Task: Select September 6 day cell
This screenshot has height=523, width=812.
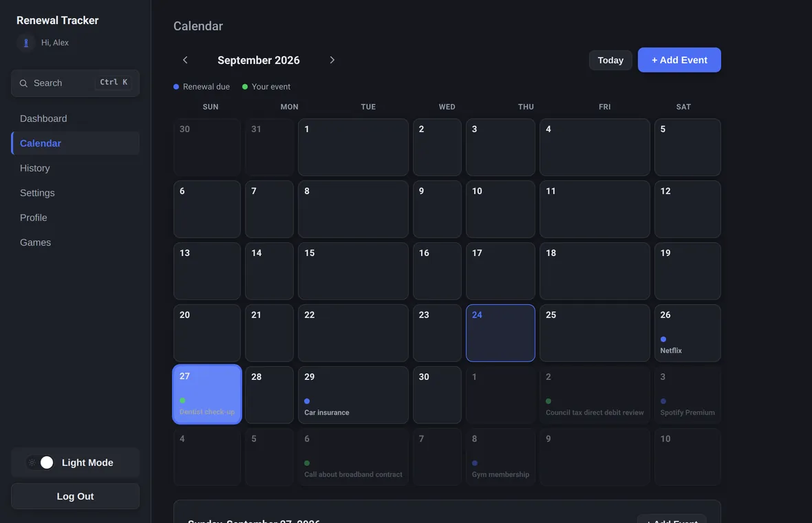Action: (x=207, y=209)
